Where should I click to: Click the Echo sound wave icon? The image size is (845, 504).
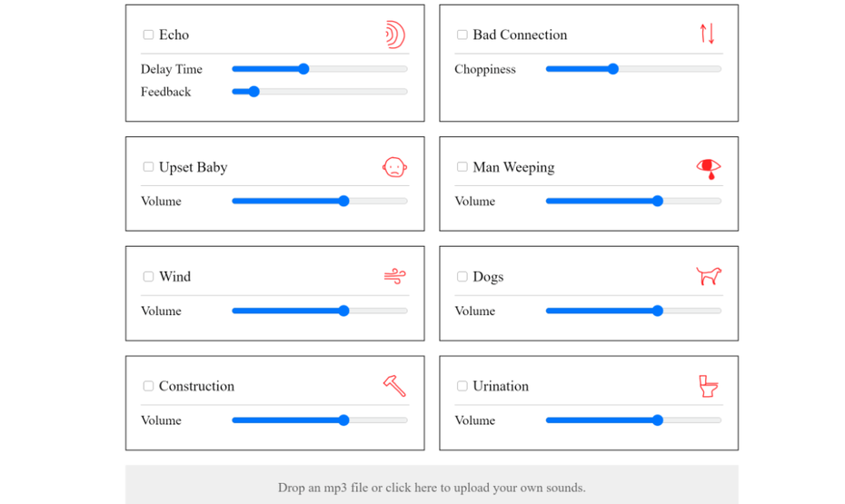coord(395,35)
